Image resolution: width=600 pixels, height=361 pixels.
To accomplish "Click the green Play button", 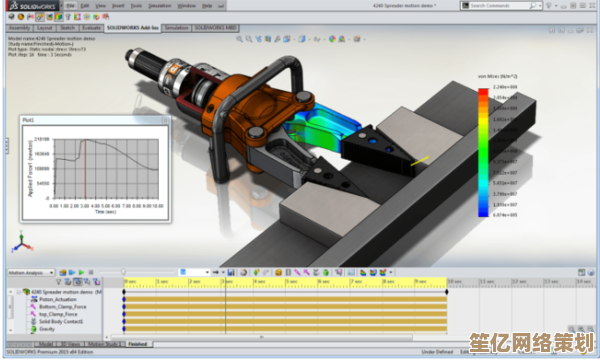I will point(81,273).
